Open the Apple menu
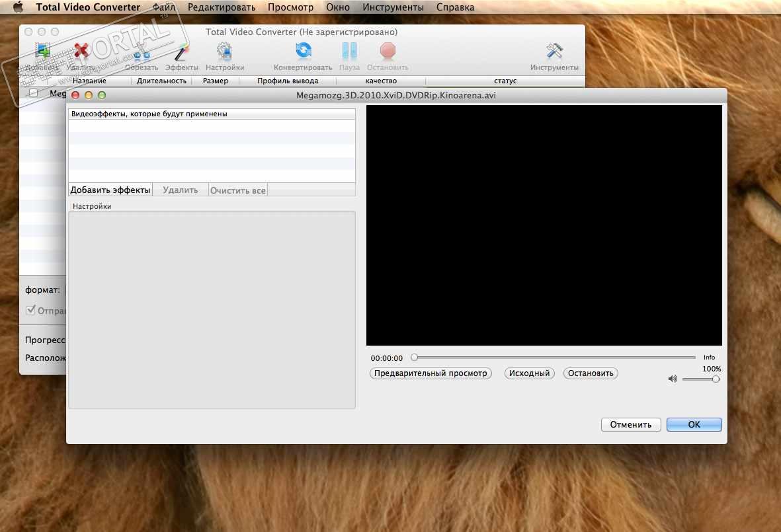The width and height of the screenshot is (781, 532). pos(18,7)
